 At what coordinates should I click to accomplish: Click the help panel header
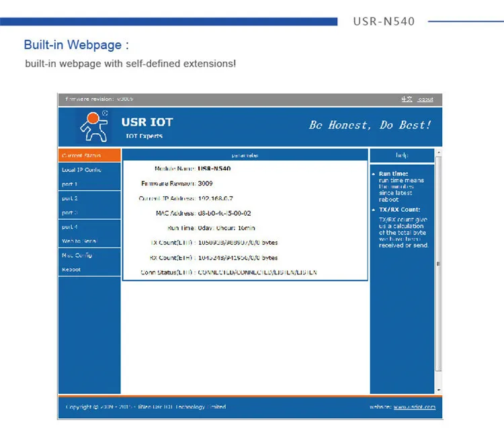click(x=402, y=155)
